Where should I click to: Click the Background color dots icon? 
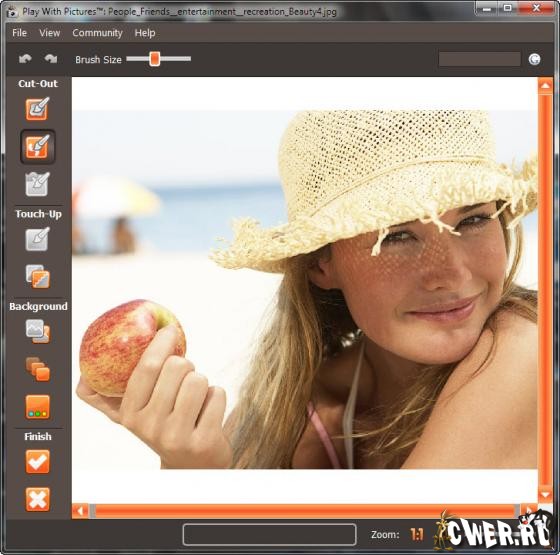pyautogui.click(x=38, y=407)
